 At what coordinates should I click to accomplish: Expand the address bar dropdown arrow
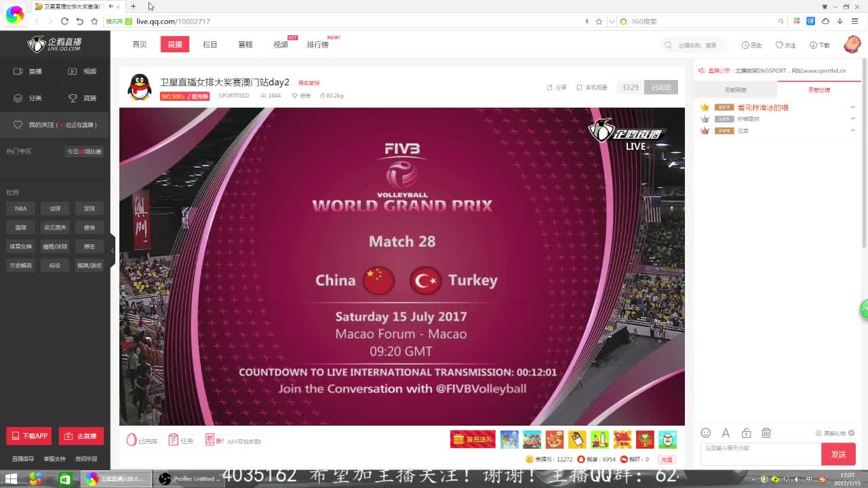coord(612,22)
